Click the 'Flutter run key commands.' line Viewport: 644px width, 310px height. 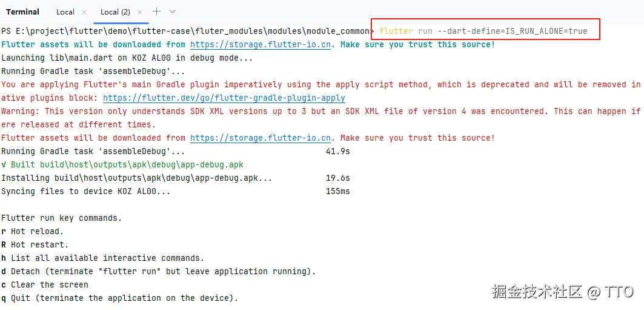[62, 218]
